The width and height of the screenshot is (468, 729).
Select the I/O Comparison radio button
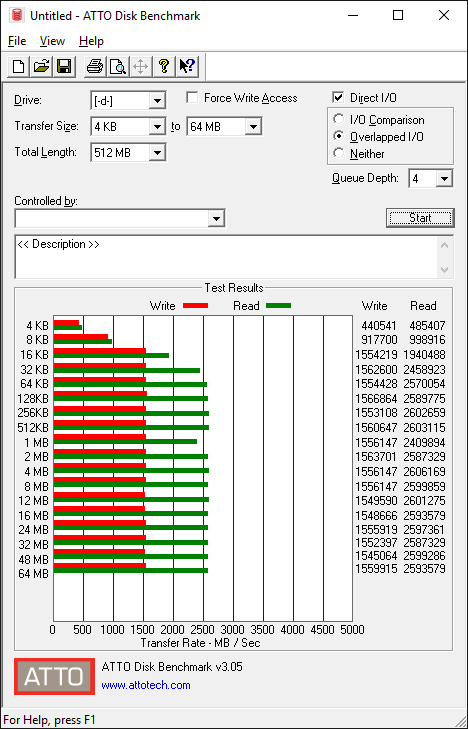pyautogui.click(x=339, y=119)
